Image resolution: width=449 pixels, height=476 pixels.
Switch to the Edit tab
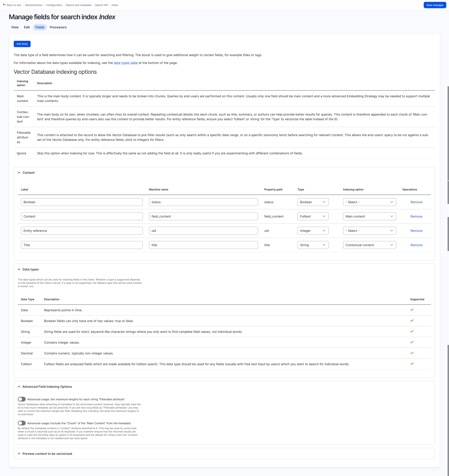[27, 27]
